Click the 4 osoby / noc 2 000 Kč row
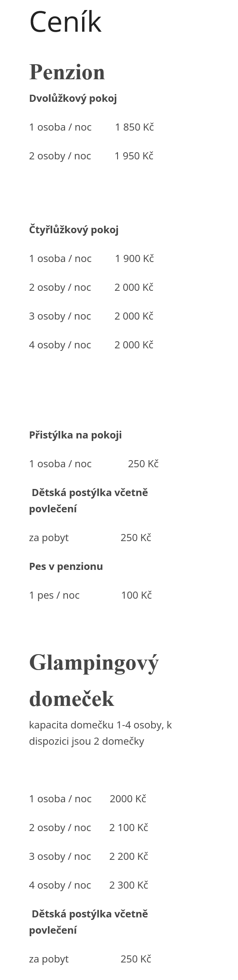 coord(91,345)
